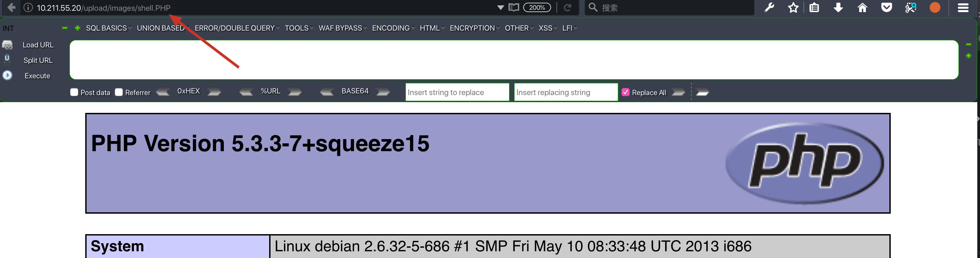This screenshot has height=258, width=980.
Task: Click the arrow after Replace All
Action: [x=678, y=92]
